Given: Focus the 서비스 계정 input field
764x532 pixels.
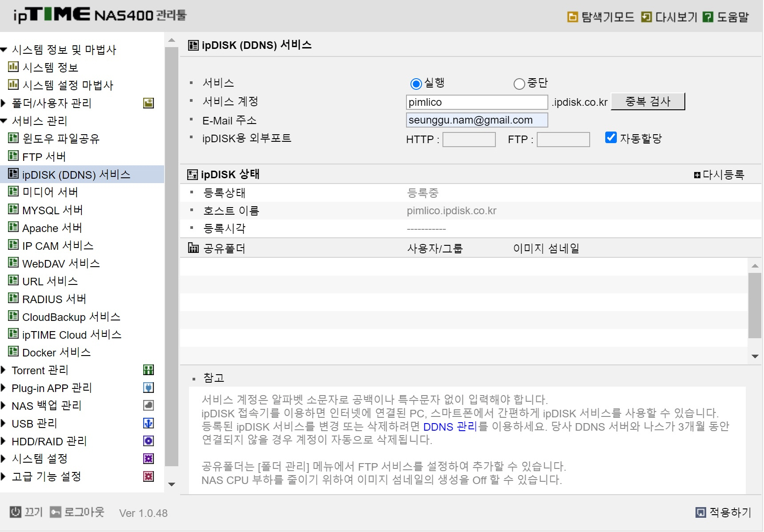Looking at the screenshot, I should point(477,102).
